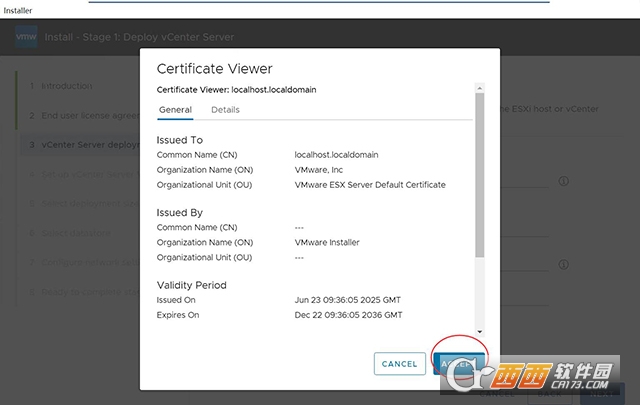
Task: Click the scrollbar up arrow in Certificate Viewer
Action: (x=480, y=88)
